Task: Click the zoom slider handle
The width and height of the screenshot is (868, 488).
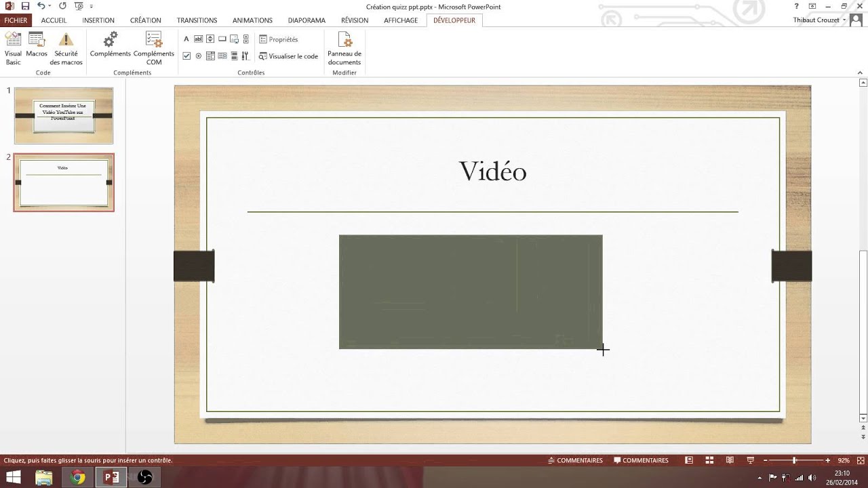Action: coord(794,460)
